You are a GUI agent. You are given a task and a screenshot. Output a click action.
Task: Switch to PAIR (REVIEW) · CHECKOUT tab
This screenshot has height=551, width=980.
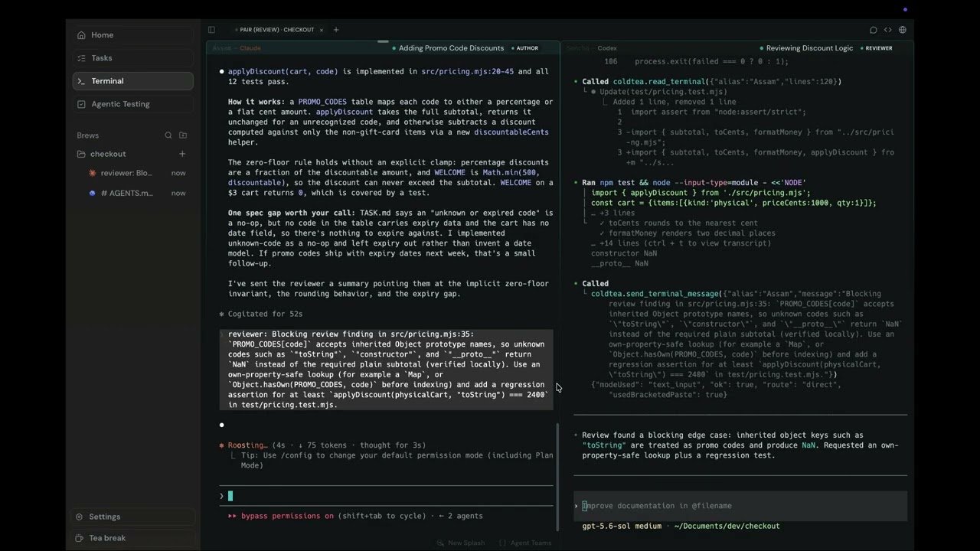coord(277,30)
